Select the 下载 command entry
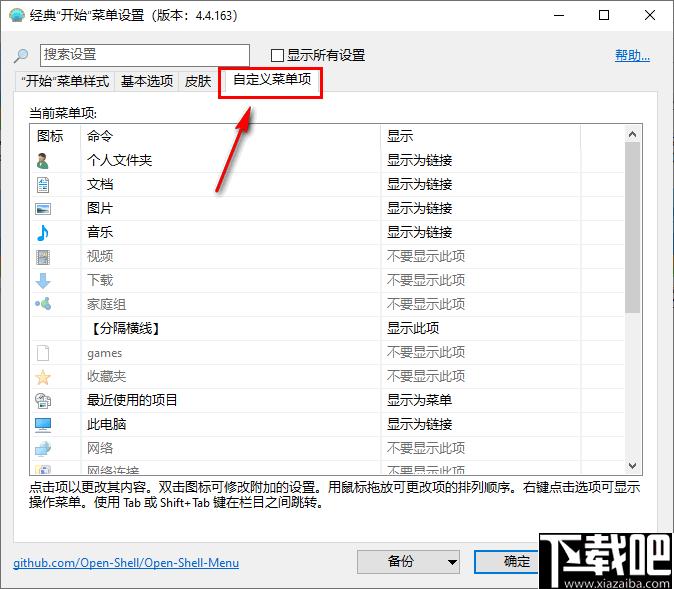The width and height of the screenshot is (674, 589). pos(100,281)
